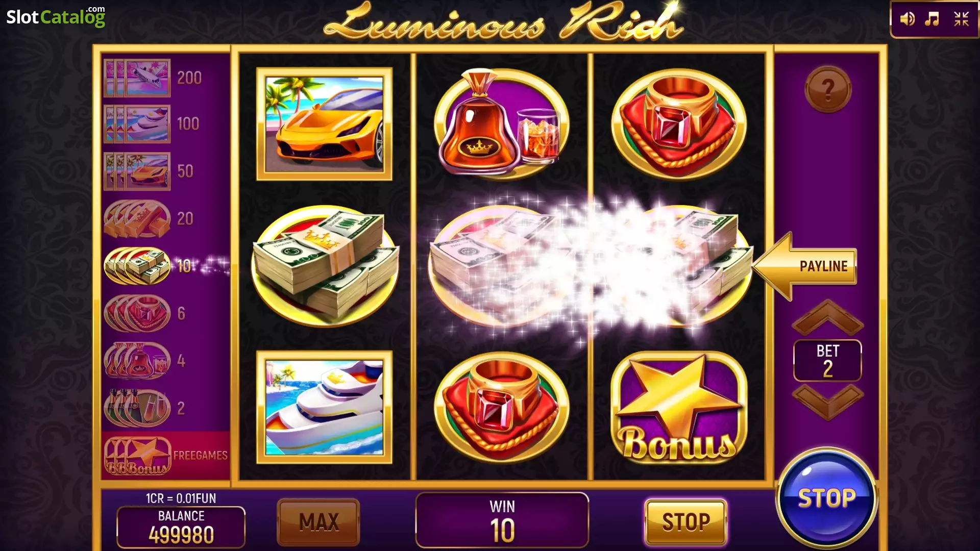Click the gold rectangular STOP button
Screen dimensions: 980x551
pyautogui.click(x=686, y=522)
